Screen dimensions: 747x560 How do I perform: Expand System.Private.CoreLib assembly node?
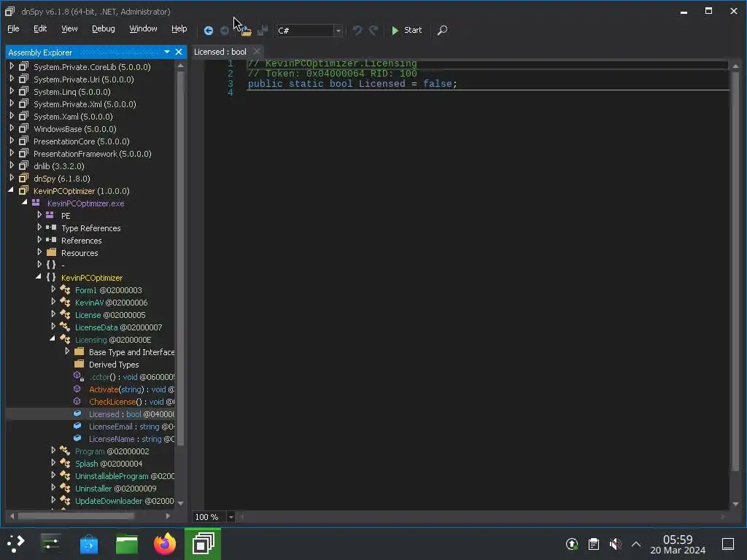(x=12, y=66)
